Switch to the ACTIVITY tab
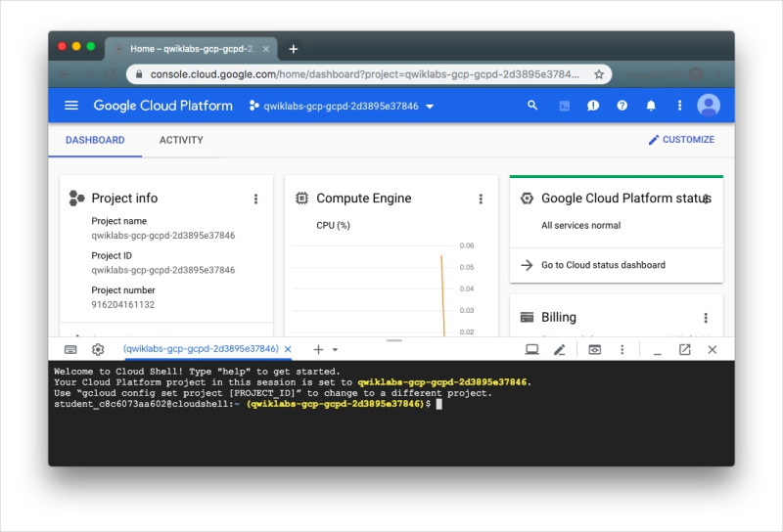The height and width of the screenshot is (532, 783). coord(181,140)
